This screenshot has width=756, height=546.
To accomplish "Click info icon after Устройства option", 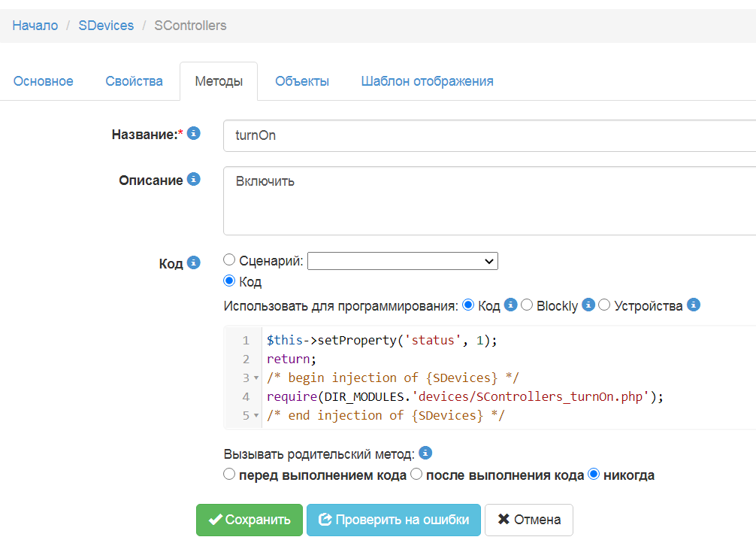I will (x=694, y=305).
